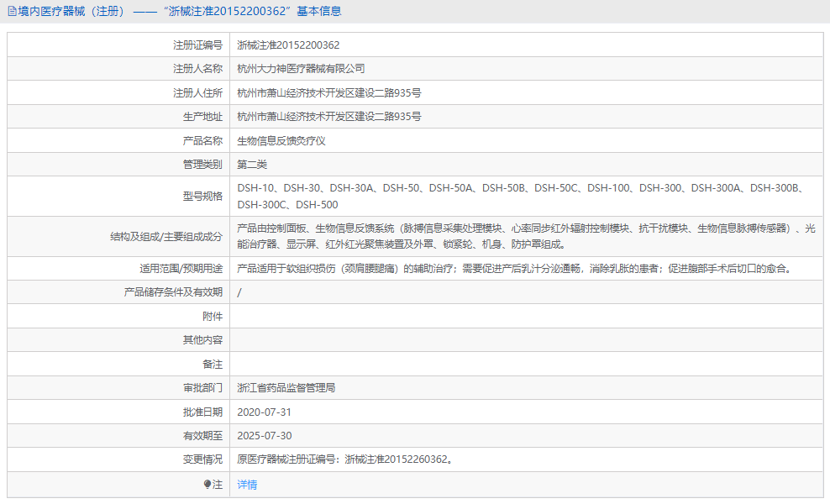Click the 第二类 management category value

[252, 165]
